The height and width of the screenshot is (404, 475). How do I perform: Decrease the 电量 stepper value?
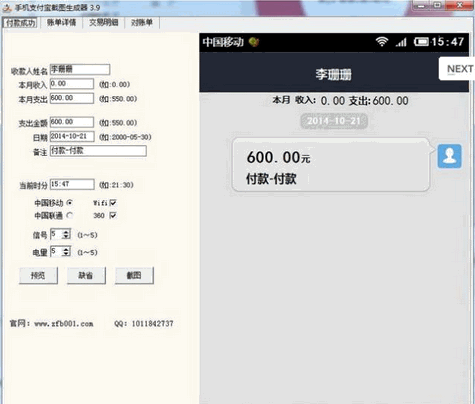(66, 254)
